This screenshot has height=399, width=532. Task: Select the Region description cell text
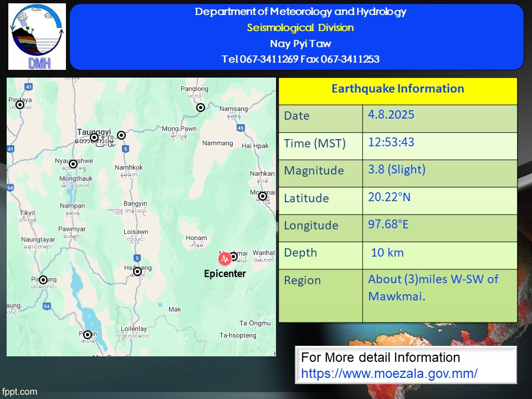click(433, 288)
